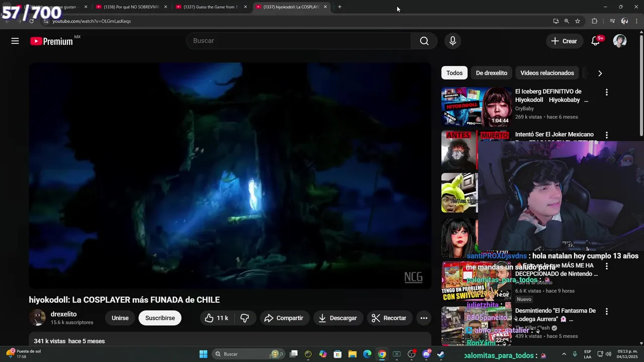Open Microsoft Edge from the taskbar
Viewport: 644px width, 362px height.
[x=367, y=354]
